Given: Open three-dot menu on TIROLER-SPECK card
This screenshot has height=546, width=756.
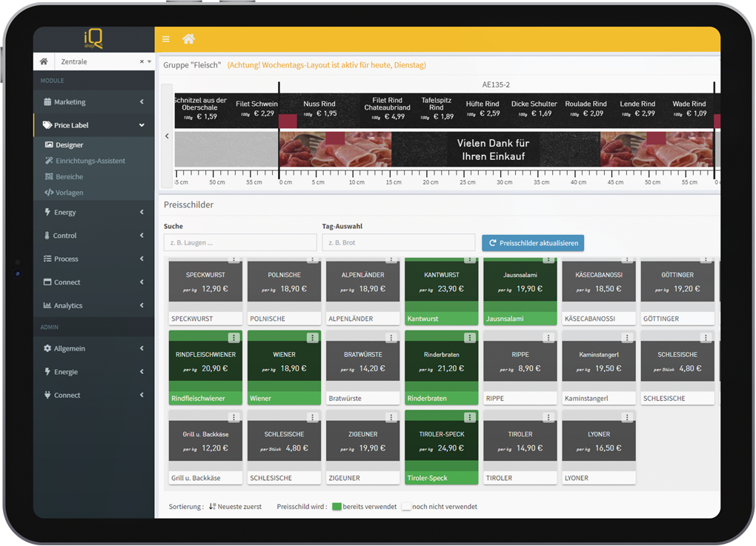Looking at the screenshot, I should click(469, 418).
